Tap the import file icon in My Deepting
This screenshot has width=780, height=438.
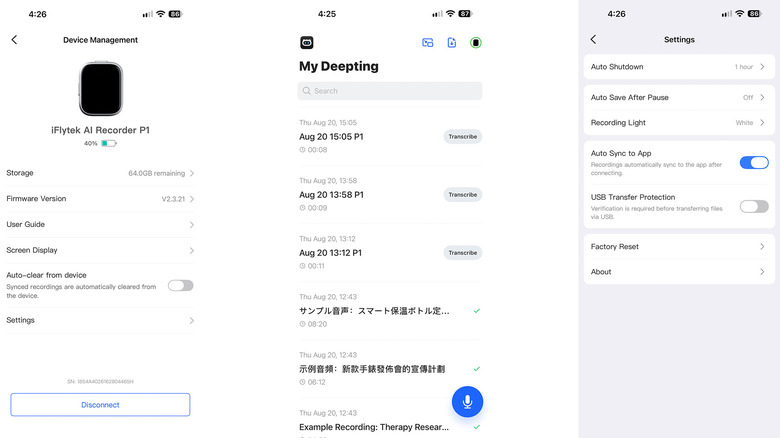click(x=452, y=43)
